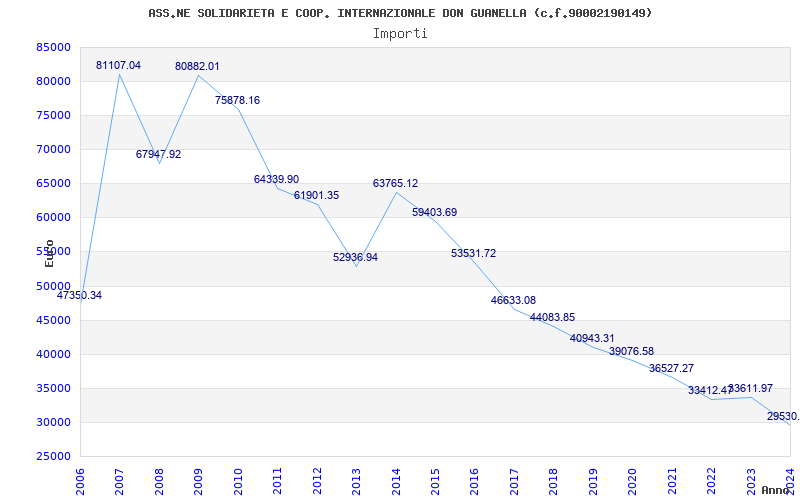The width and height of the screenshot is (800, 500).
Task: Click the y-axis tick 75000
Action: 54,115
